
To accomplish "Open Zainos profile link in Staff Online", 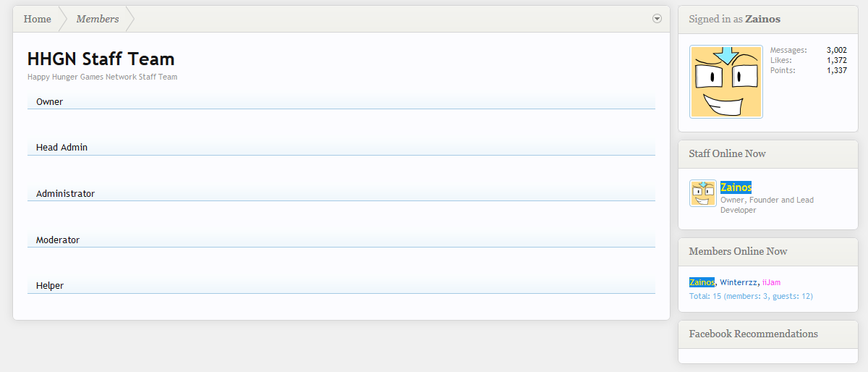I will click(x=736, y=187).
